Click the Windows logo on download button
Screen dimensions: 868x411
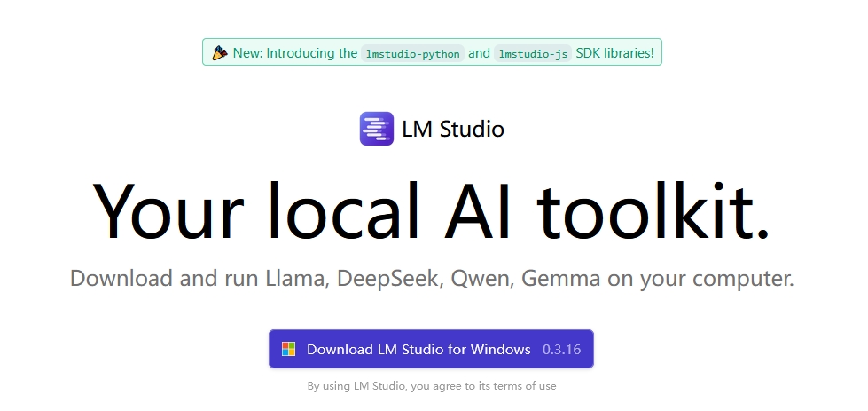tap(288, 349)
